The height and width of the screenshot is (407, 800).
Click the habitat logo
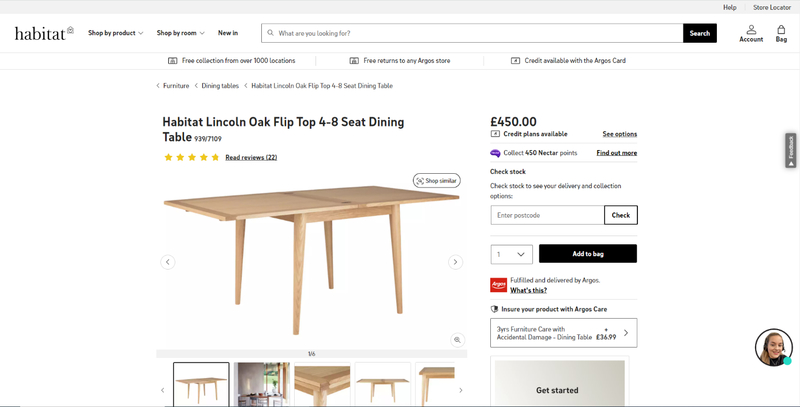pyautogui.click(x=44, y=33)
